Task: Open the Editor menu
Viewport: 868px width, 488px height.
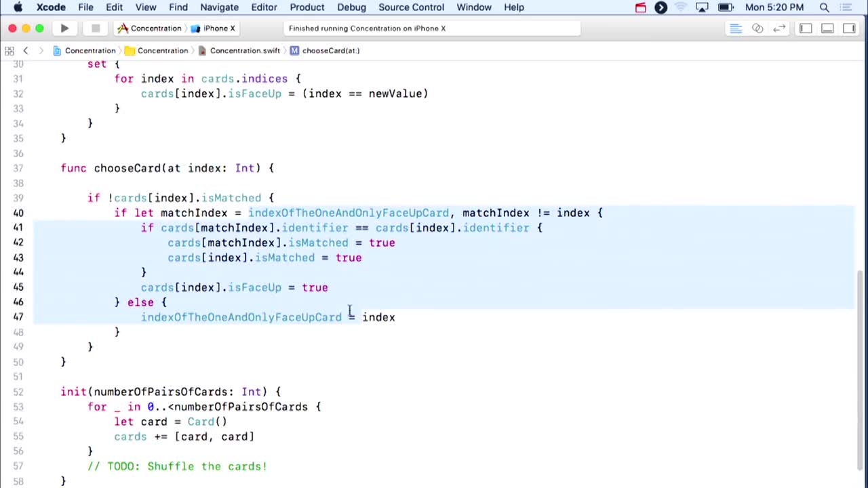Action: pos(264,7)
